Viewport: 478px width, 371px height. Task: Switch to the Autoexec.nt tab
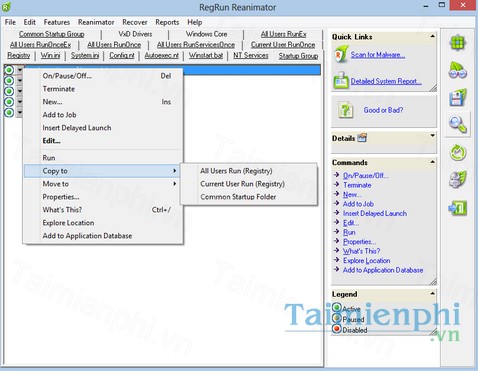pos(162,55)
